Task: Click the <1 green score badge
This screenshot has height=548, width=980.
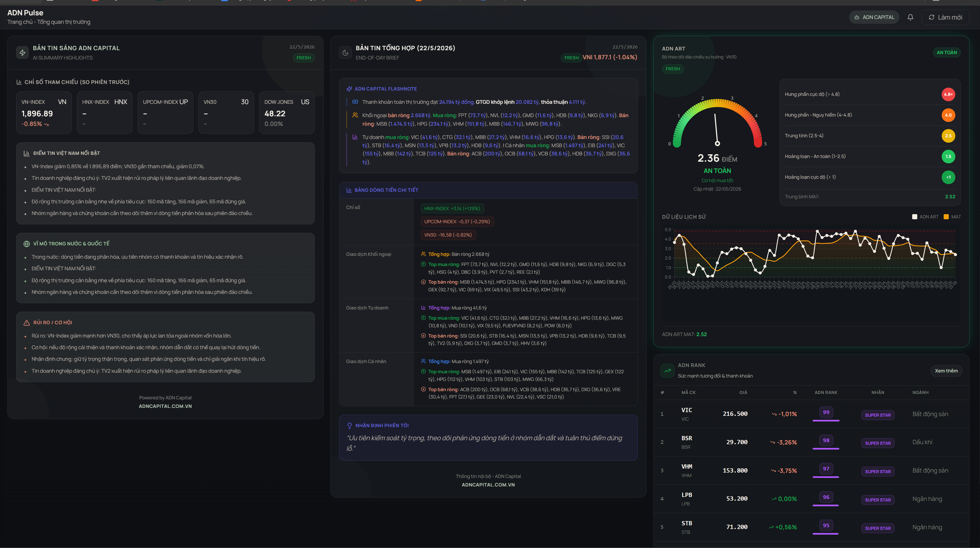Action: click(948, 177)
